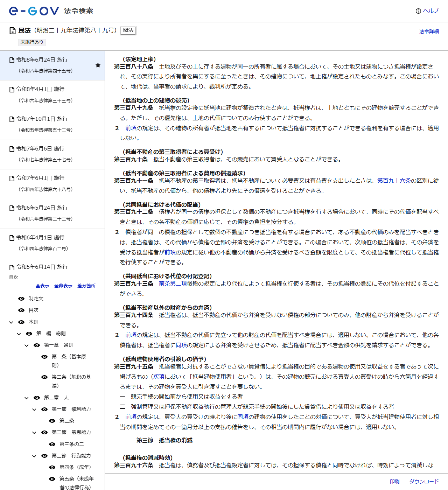448x490 pixels.
Task: Select the 令和7年6月1日 施行 version
Action: pyautogui.click(x=52, y=184)
